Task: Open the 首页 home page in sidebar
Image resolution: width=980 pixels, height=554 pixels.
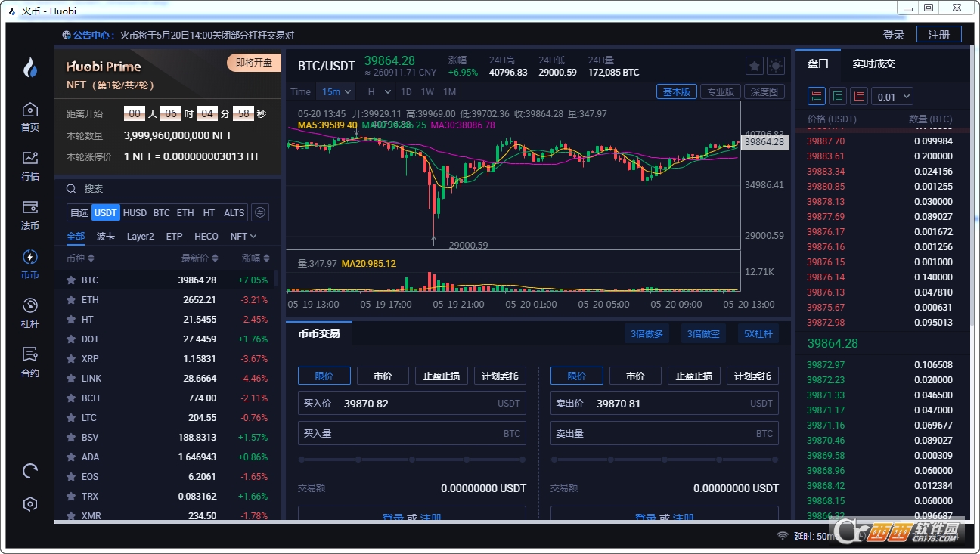Action: (x=29, y=116)
